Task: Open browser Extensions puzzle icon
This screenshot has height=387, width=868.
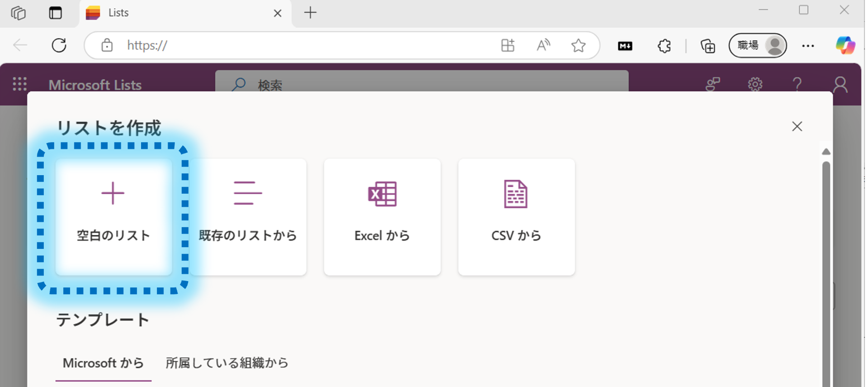Action: tap(664, 46)
